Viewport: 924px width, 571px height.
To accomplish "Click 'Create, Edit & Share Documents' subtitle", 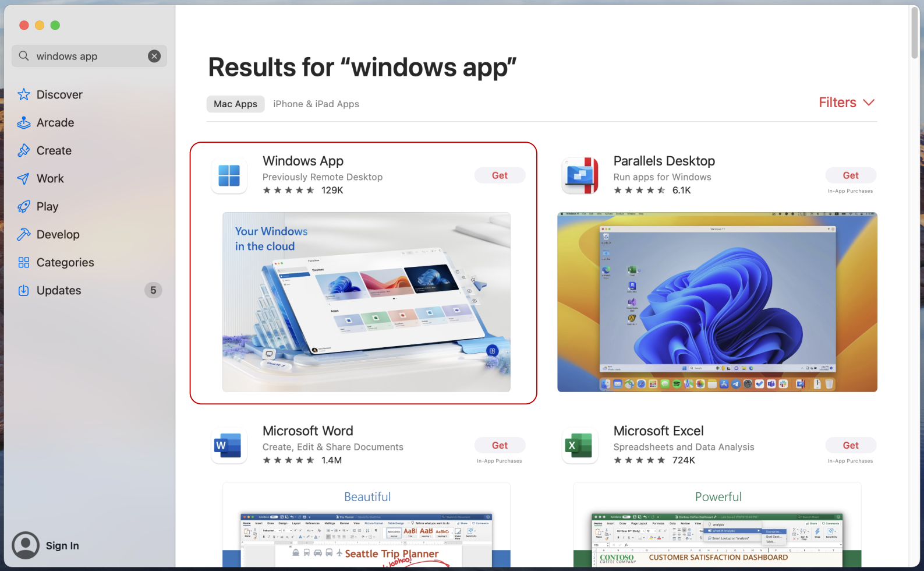I will [333, 447].
